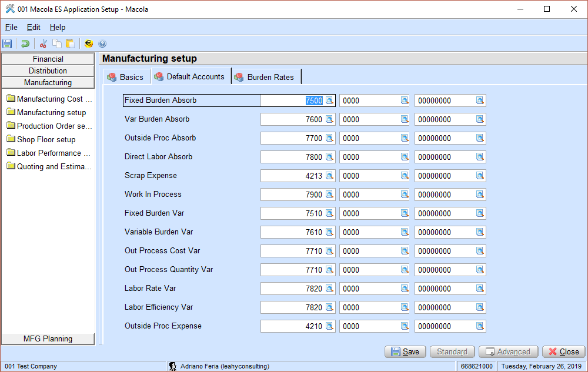588x372 pixels.
Task: Open lookup beside Scrap Expense 0000 field
Action: (405, 175)
